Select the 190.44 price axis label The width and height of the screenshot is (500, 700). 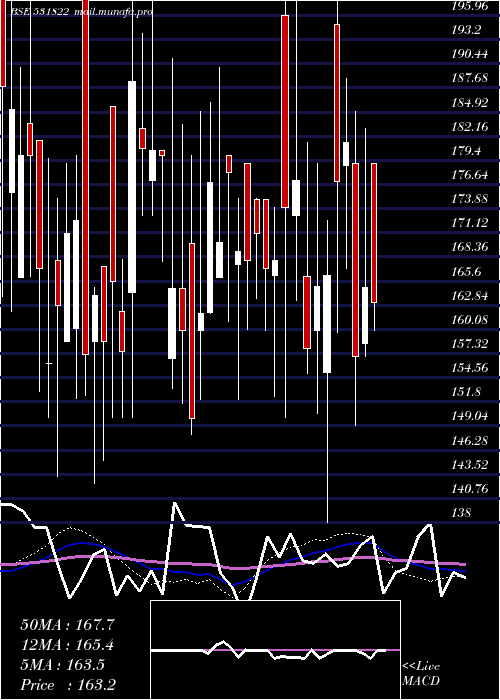[470, 54]
